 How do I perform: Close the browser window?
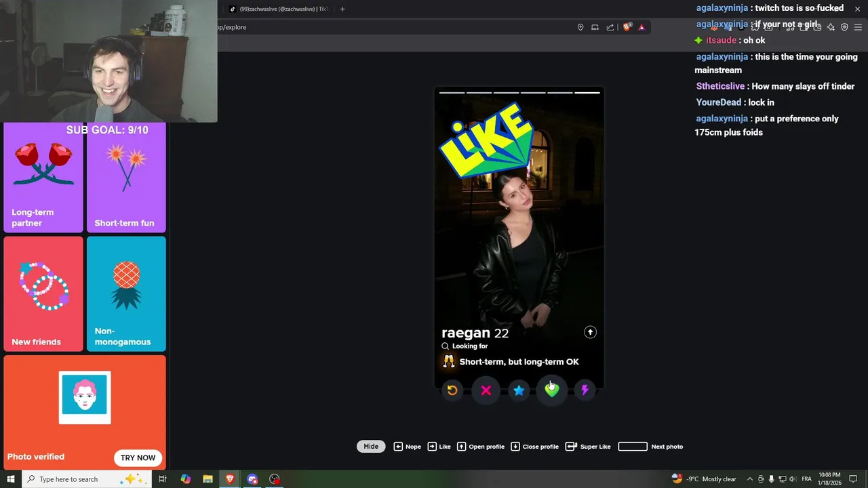click(x=857, y=8)
